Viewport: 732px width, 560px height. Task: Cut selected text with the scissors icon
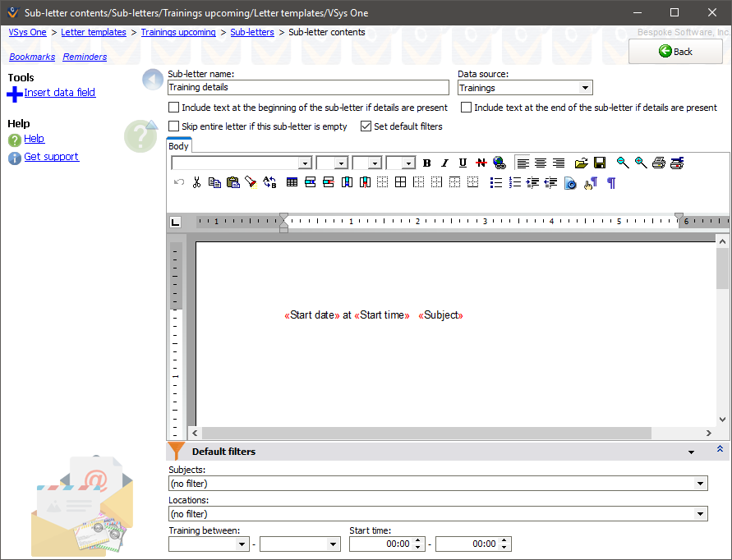(x=196, y=182)
